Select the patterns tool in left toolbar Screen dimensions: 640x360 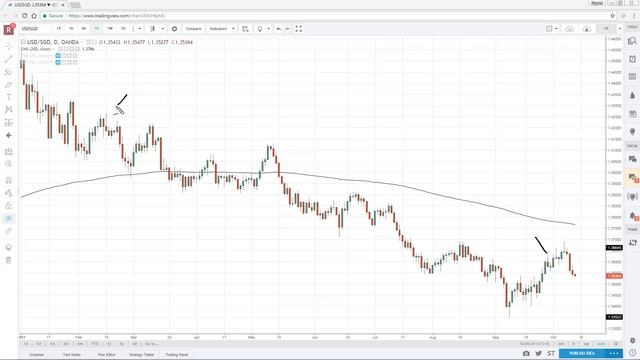pyautogui.click(x=9, y=109)
